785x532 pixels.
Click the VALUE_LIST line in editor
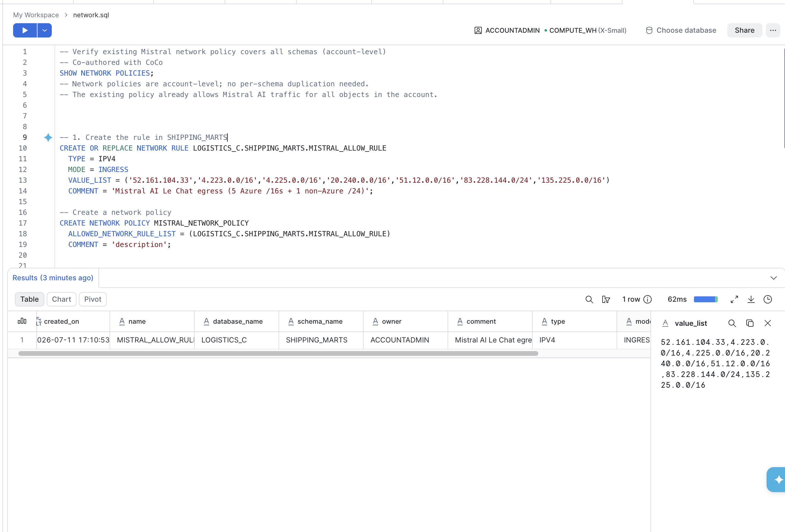coord(339,180)
